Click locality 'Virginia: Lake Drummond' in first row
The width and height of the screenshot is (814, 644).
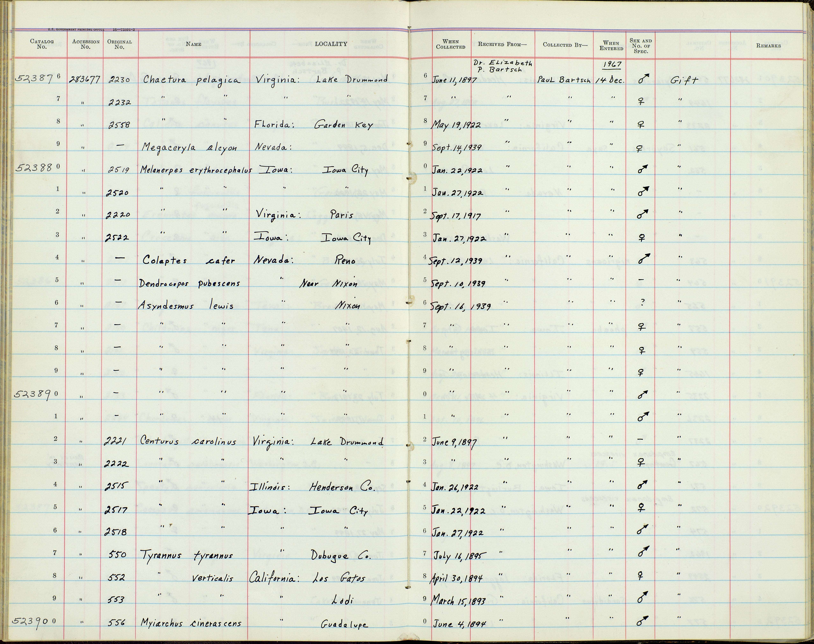tap(322, 80)
